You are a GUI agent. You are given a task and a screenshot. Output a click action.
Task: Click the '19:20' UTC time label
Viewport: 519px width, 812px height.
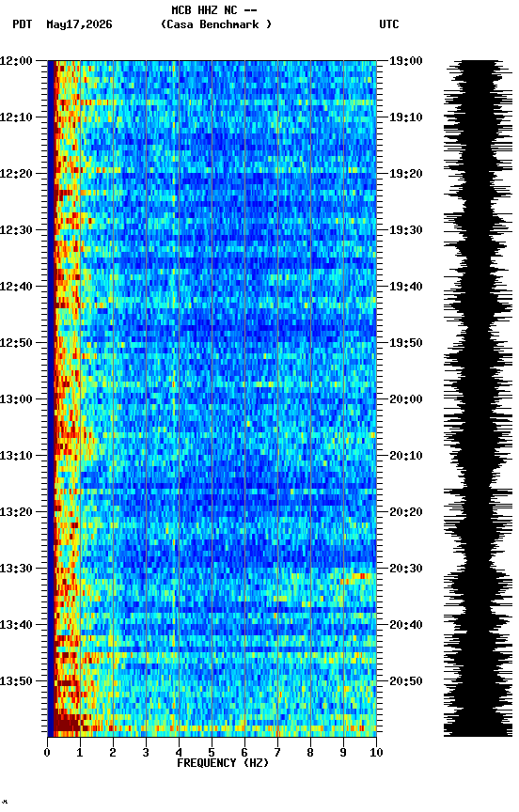point(406,174)
